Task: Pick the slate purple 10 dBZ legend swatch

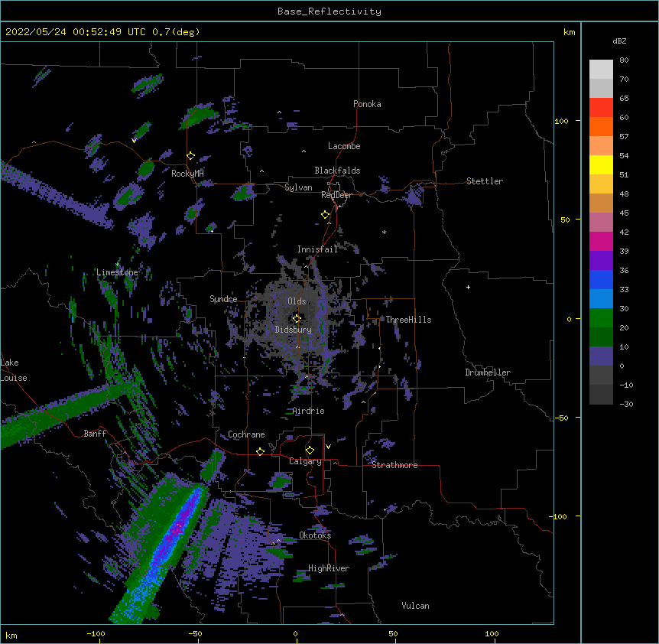Action: click(x=601, y=356)
